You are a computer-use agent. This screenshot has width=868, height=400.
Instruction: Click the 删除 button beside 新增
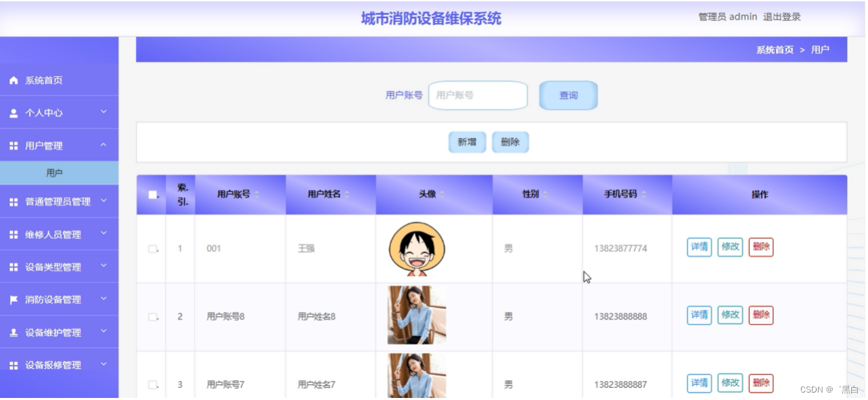click(x=510, y=142)
